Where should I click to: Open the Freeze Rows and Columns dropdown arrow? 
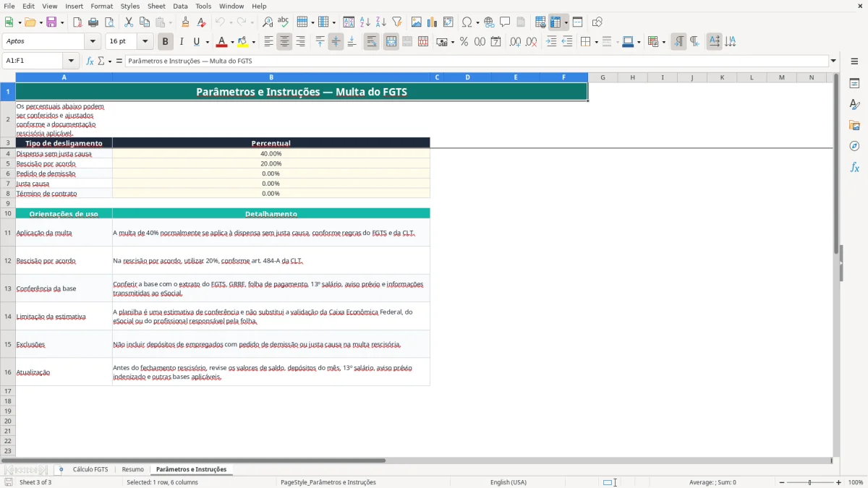[x=566, y=22]
